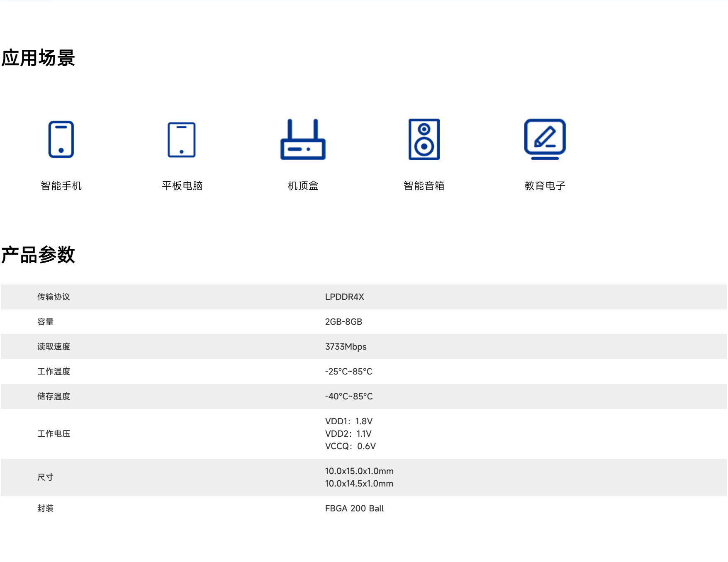The image size is (728, 562).
Task: Click the FBGA 200 Ball package value
Action: [x=354, y=508]
